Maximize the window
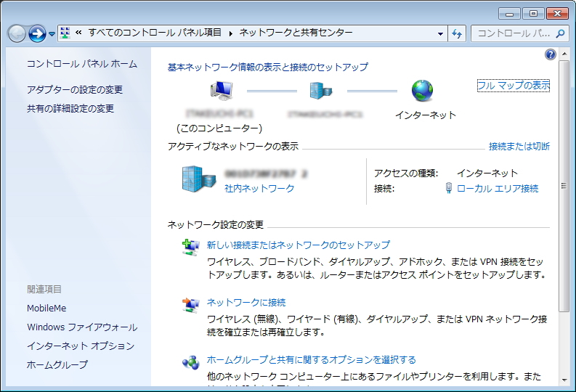This screenshot has height=392, width=576. (x=533, y=14)
